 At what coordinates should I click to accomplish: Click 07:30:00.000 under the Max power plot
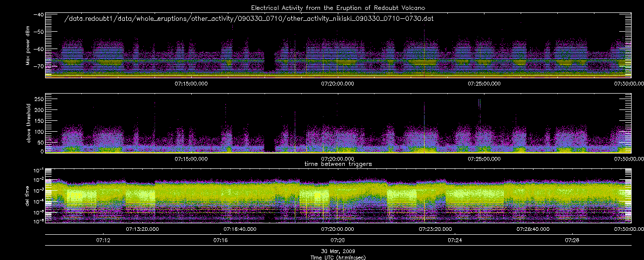click(x=629, y=84)
